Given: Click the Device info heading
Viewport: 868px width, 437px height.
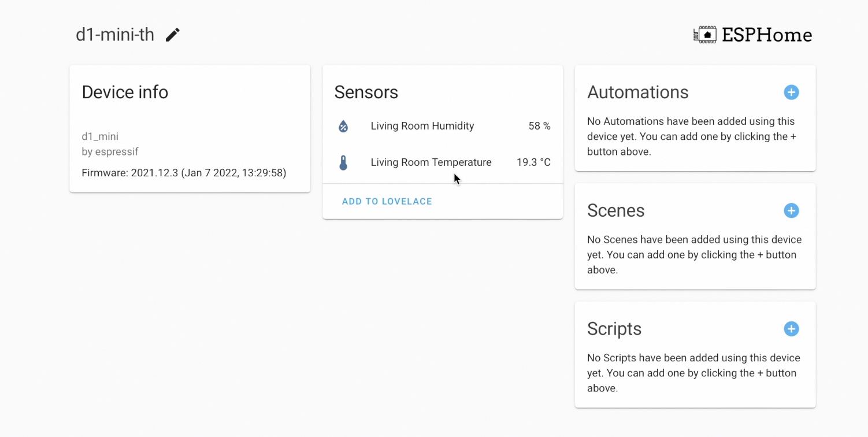Looking at the screenshot, I should tap(125, 92).
